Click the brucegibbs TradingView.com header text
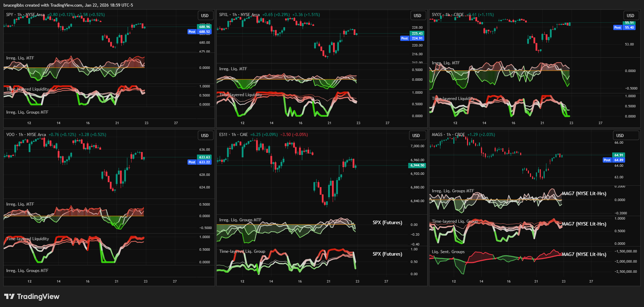This screenshot has width=644, height=307. (68, 5)
